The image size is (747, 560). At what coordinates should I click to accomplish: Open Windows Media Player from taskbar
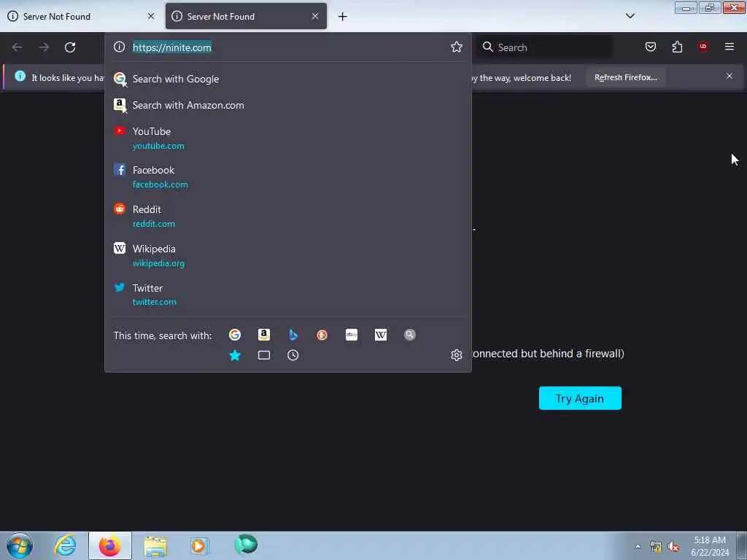pyautogui.click(x=200, y=545)
